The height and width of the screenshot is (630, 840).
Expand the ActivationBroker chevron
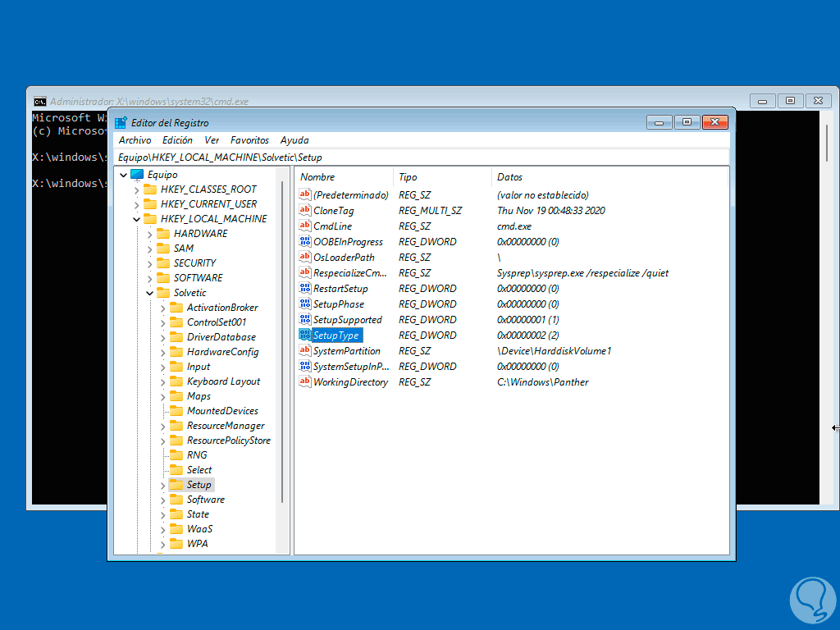[163, 308]
